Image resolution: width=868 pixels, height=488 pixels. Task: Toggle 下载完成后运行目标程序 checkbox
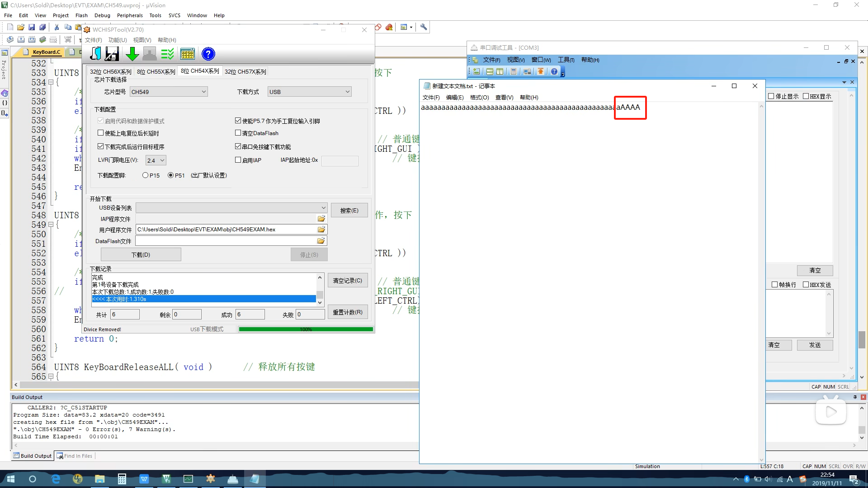click(101, 146)
